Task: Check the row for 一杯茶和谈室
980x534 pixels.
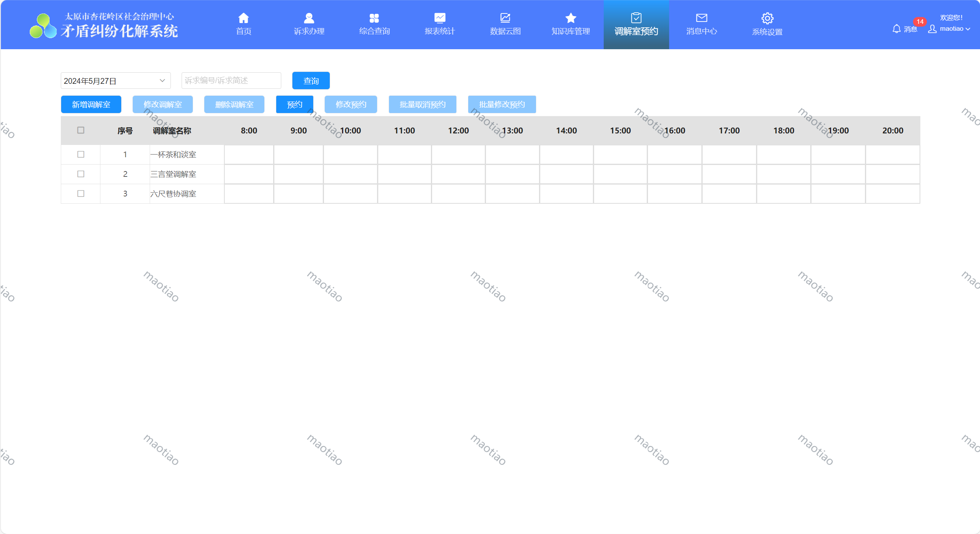Action: (81, 154)
